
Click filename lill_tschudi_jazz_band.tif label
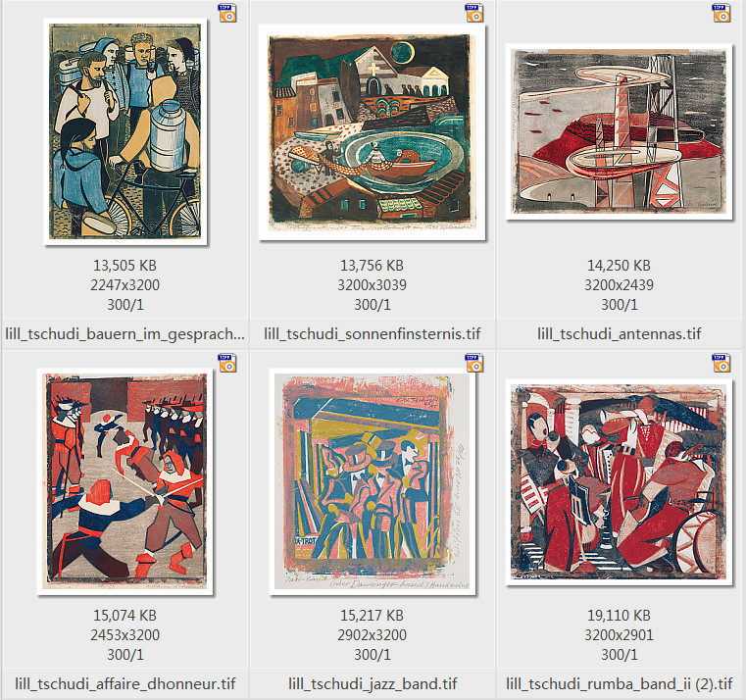[373, 683]
